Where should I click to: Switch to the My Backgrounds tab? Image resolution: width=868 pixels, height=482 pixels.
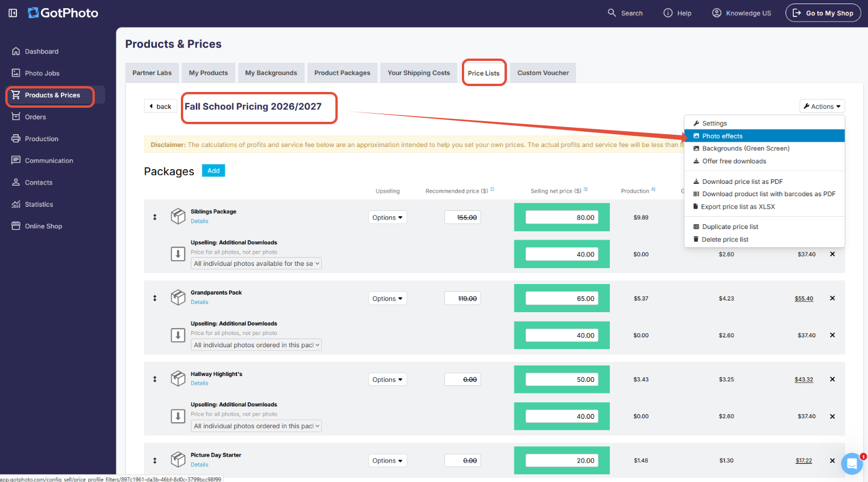pyautogui.click(x=271, y=73)
